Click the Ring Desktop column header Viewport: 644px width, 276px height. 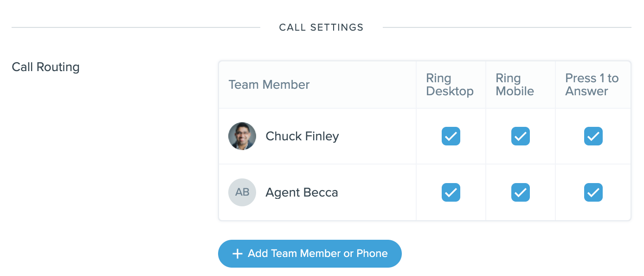point(450,85)
